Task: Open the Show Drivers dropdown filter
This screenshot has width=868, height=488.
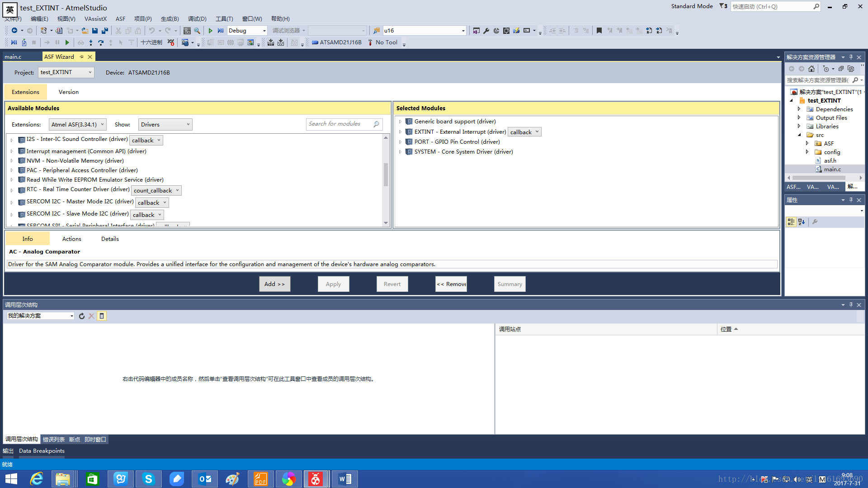Action: click(x=164, y=124)
